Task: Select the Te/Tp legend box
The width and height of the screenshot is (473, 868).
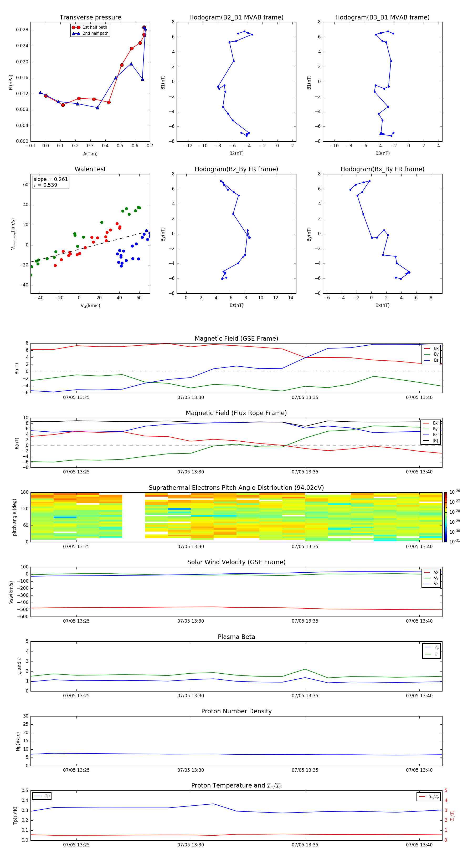Action: click(x=429, y=796)
